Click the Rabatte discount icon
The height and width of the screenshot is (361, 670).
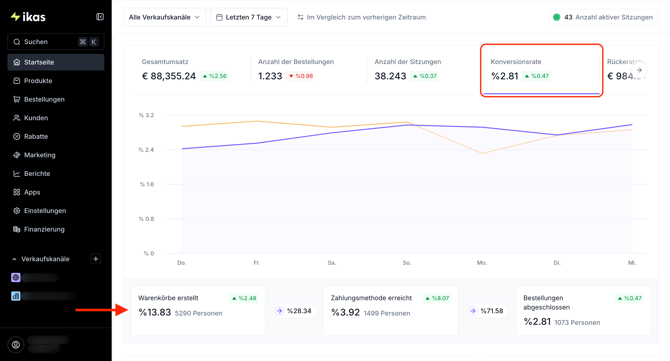[17, 137]
